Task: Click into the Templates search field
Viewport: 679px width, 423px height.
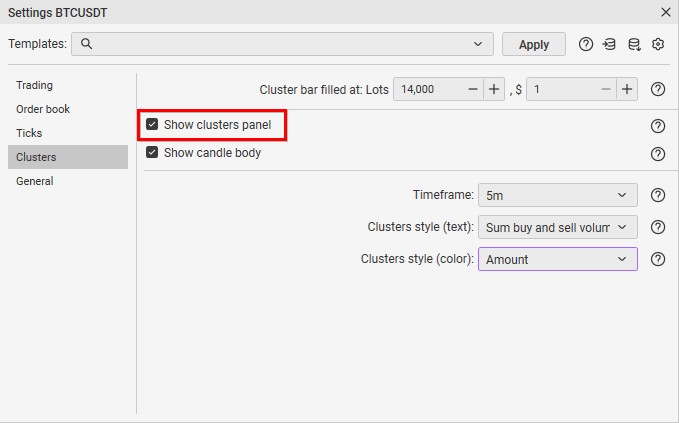Action: point(282,44)
